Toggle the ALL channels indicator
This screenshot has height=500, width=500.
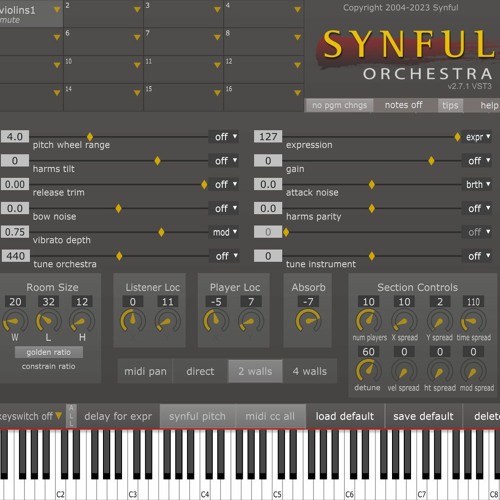[71, 416]
